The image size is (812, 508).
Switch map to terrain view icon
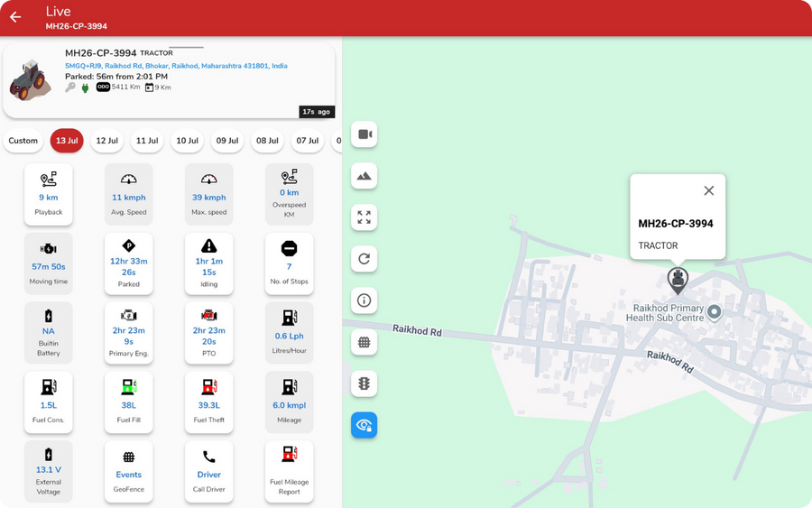coord(364,176)
